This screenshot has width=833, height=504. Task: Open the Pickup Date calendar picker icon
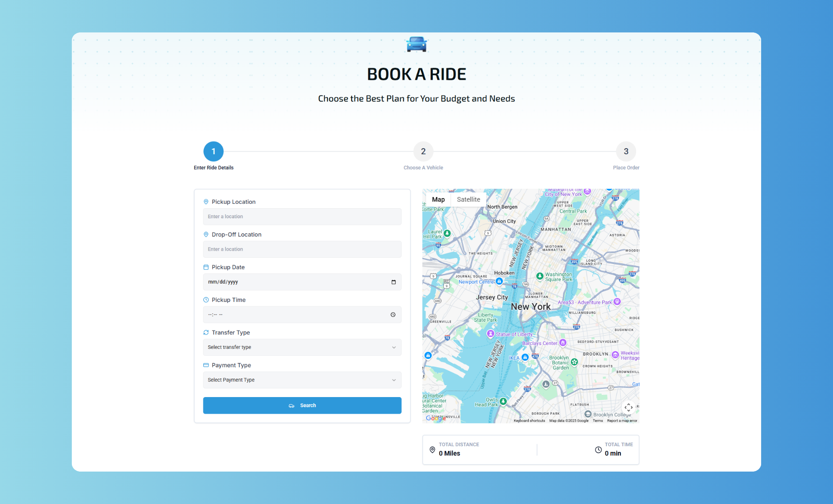coord(393,282)
